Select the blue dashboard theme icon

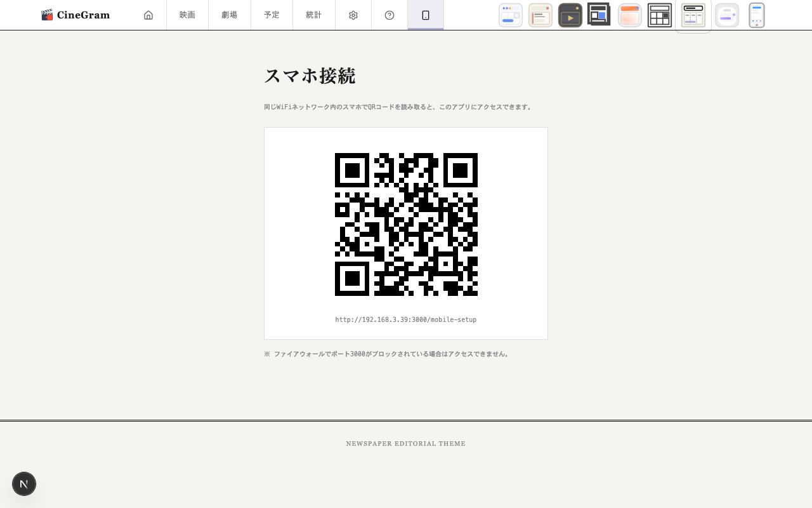click(510, 15)
